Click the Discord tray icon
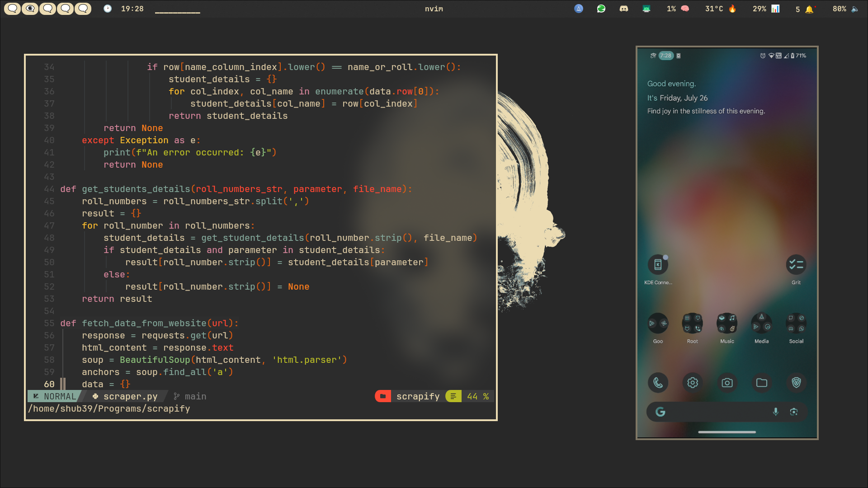Image resolution: width=868 pixels, height=488 pixels. click(x=624, y=9)
